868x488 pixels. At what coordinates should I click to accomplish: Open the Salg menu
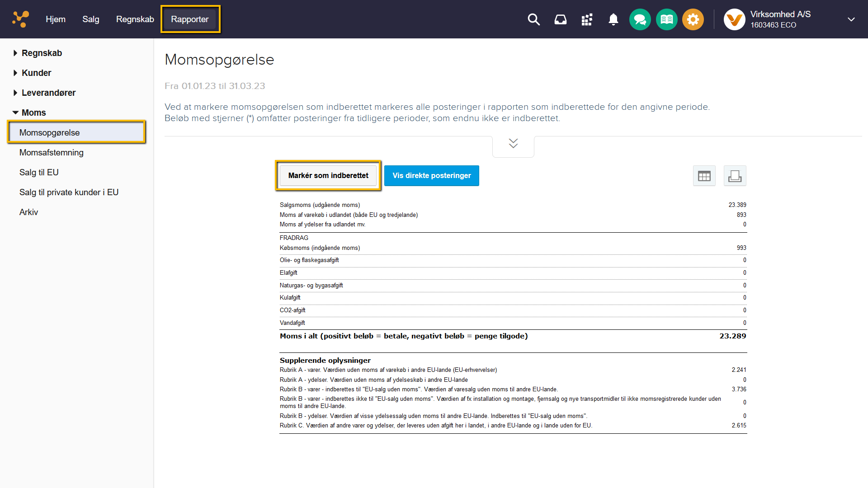pos(90,19)
